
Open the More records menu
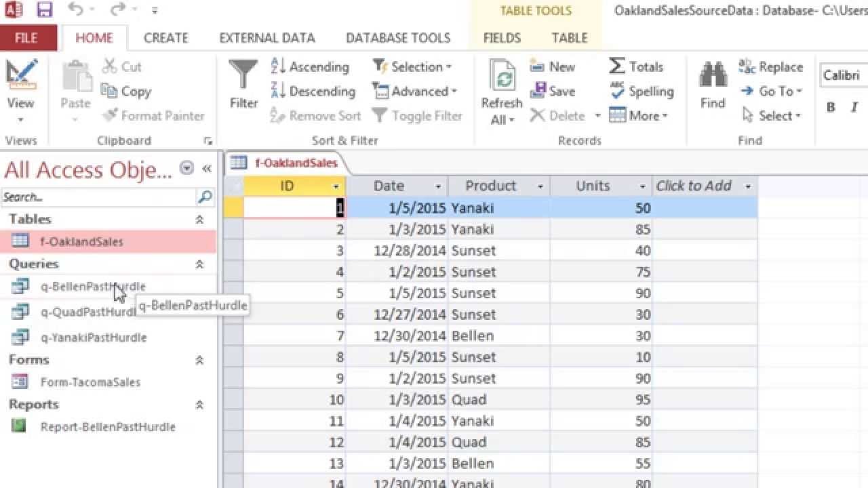coord(638,116)
